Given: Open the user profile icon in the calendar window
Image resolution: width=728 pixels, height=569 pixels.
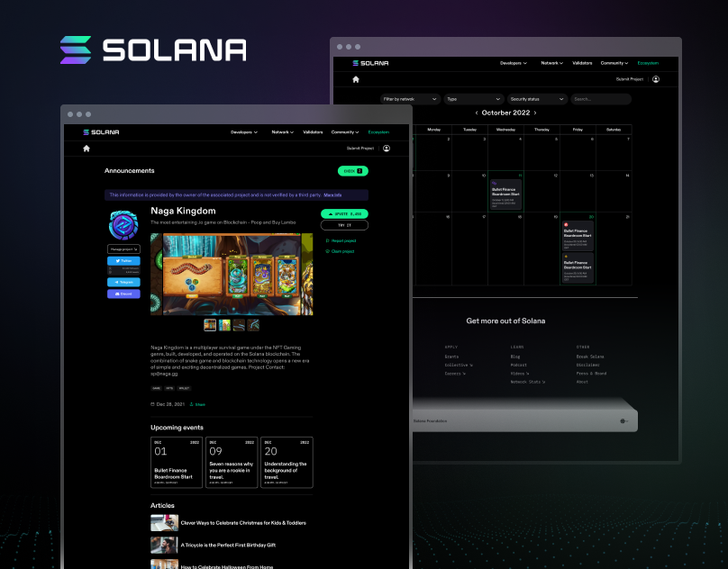Looking at the screenshot, I should [x=656, y=79].
